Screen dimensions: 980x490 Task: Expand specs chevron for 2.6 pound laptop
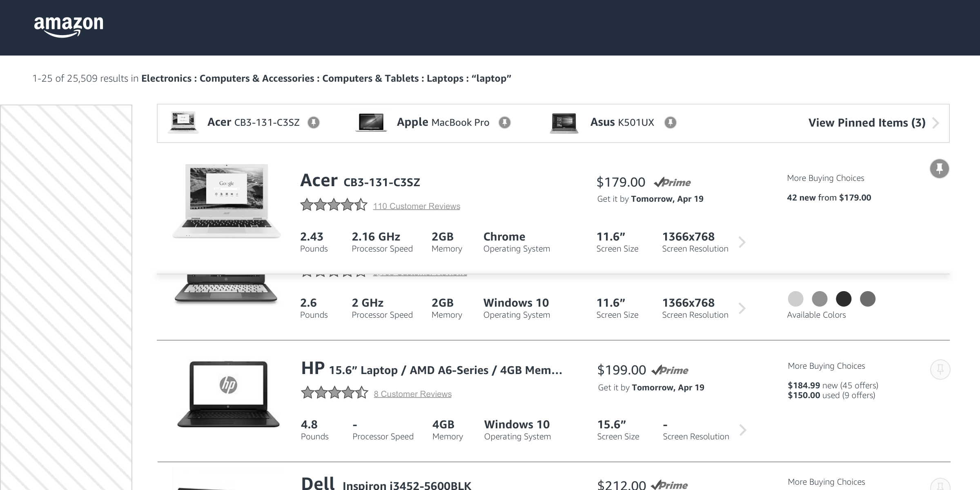742,308
